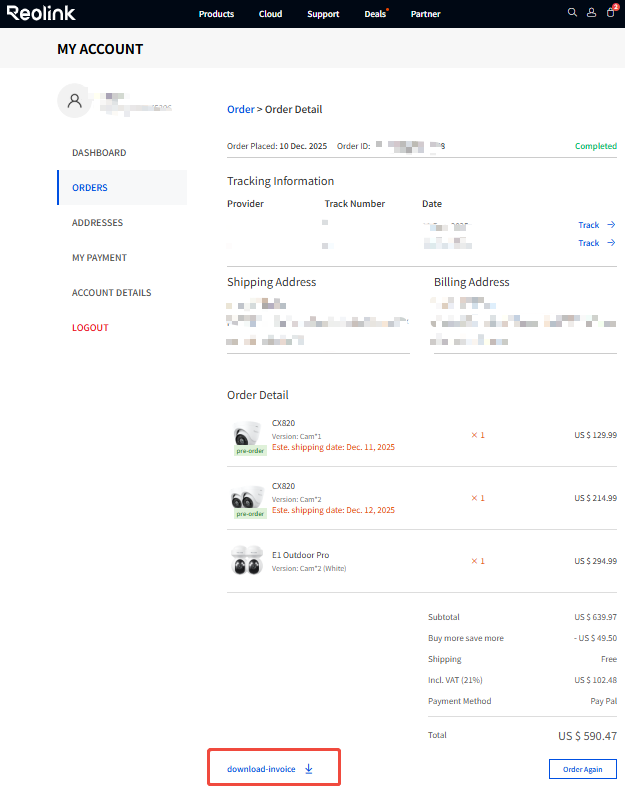
Task: Click the Shipping Address heading
Action: [272, 282]
